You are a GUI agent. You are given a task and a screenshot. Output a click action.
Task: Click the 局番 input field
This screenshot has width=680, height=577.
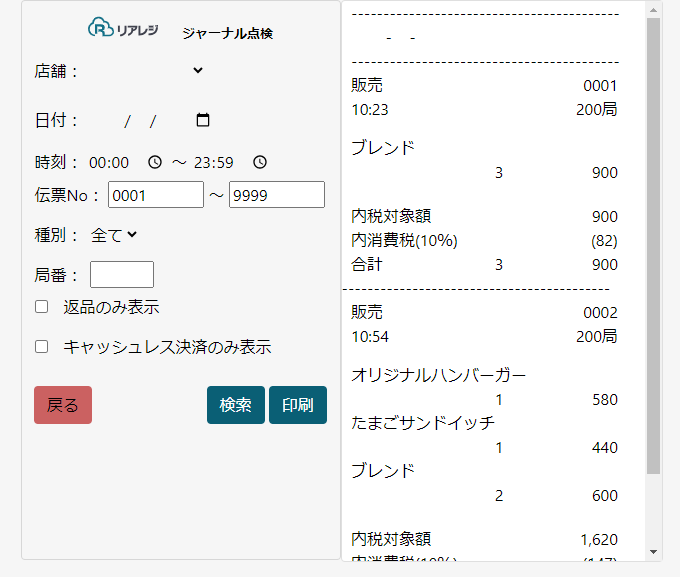pyautogui.click(x=122, y=274)
